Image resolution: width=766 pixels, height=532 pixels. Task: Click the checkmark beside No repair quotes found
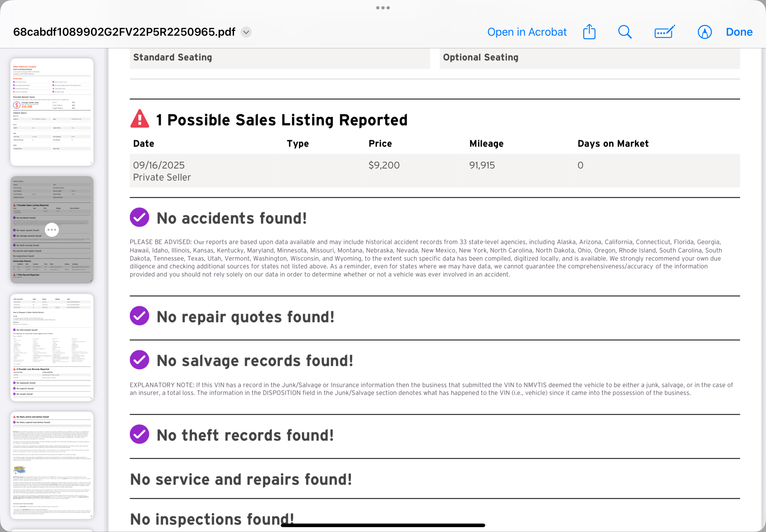(x=139, y=316)
